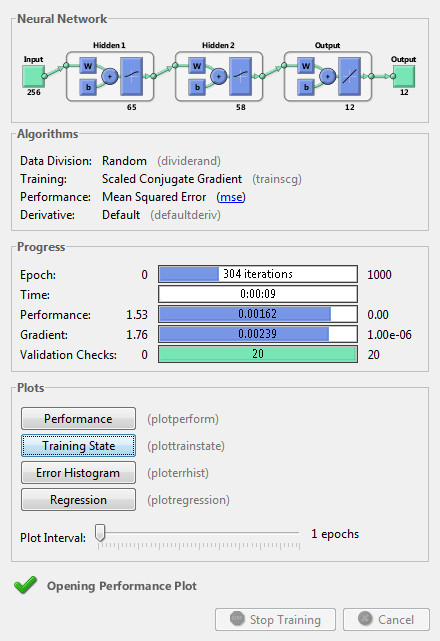
Task: Click the W weight block in Output layer
Action: pos(306,66)
